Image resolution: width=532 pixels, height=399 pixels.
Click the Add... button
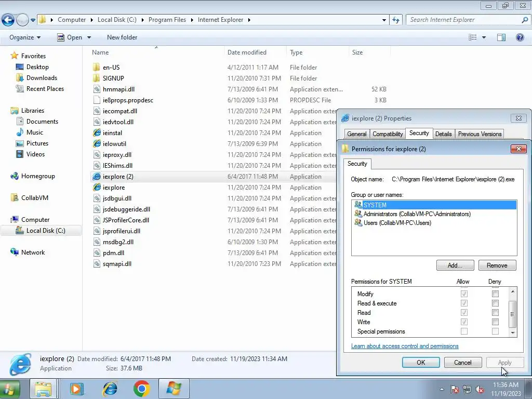(455, 265)
